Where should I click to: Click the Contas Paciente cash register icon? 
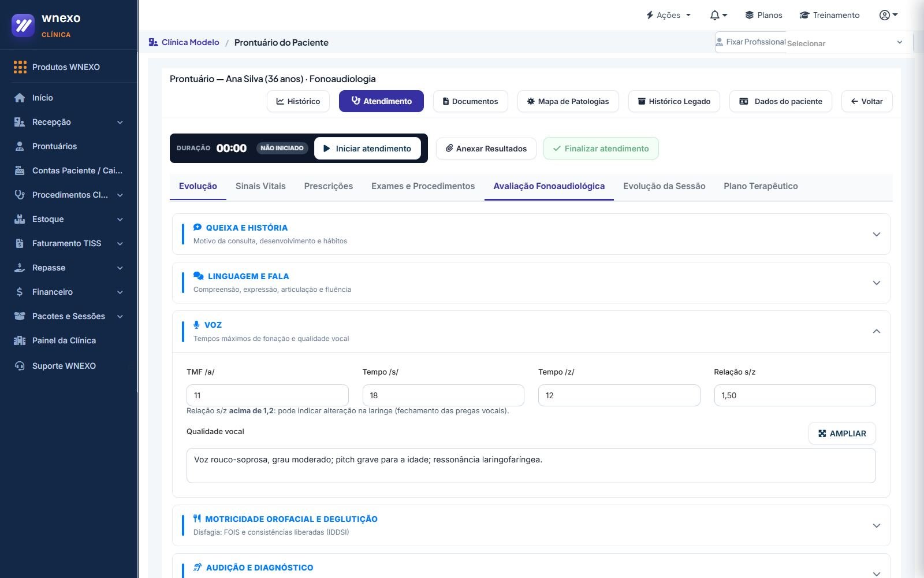click(20, 171)
